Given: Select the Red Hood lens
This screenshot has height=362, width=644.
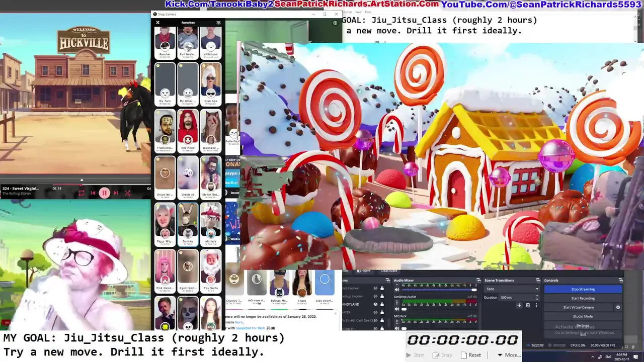Looking at the screenshot, I should point(188,130).
